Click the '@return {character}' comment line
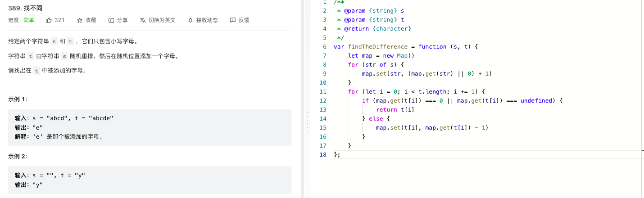644x198 pixels. coord(374,29)
